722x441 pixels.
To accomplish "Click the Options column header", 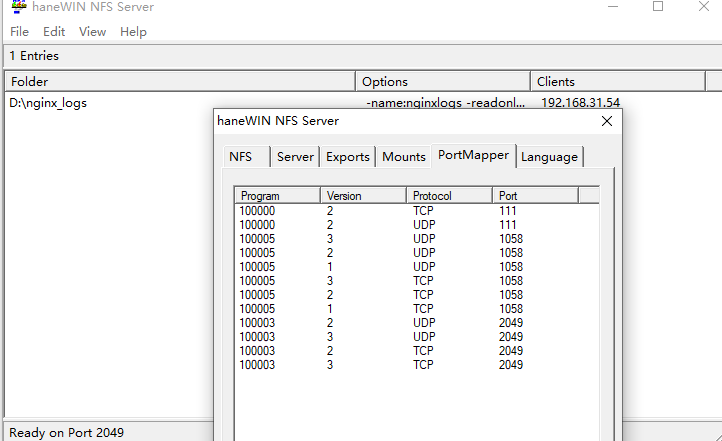I will 443,81.
